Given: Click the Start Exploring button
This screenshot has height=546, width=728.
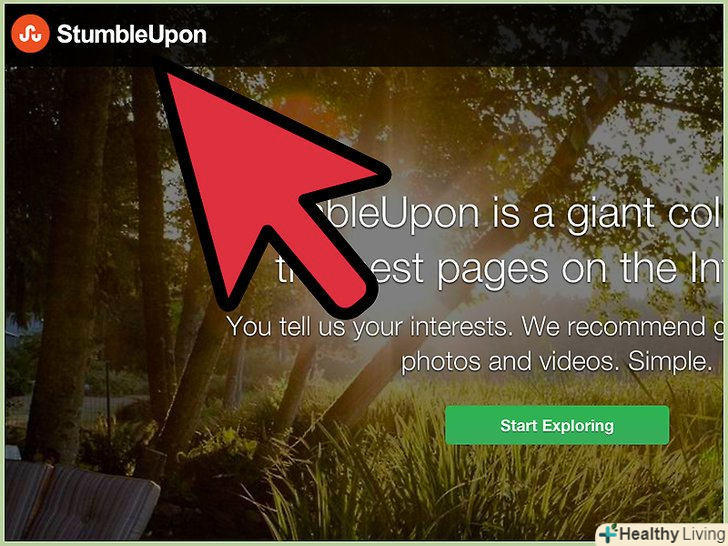Looking at the screenshot, I should 557,425.
